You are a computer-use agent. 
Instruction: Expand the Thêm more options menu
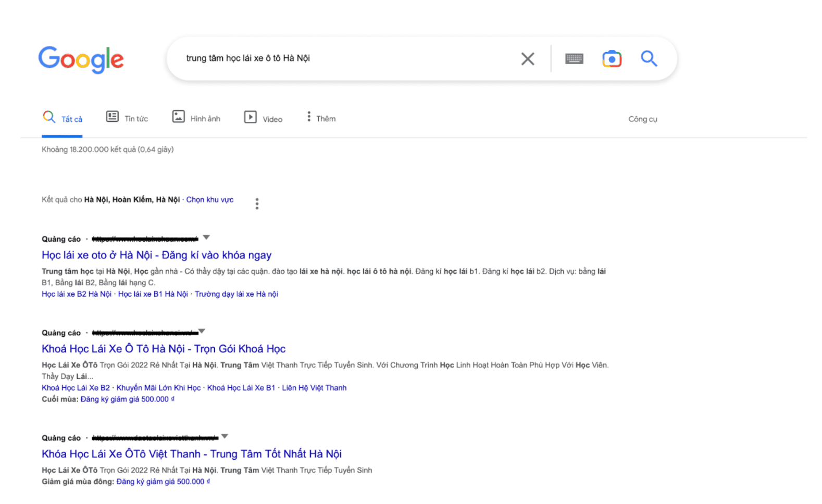tap(321, 119)
